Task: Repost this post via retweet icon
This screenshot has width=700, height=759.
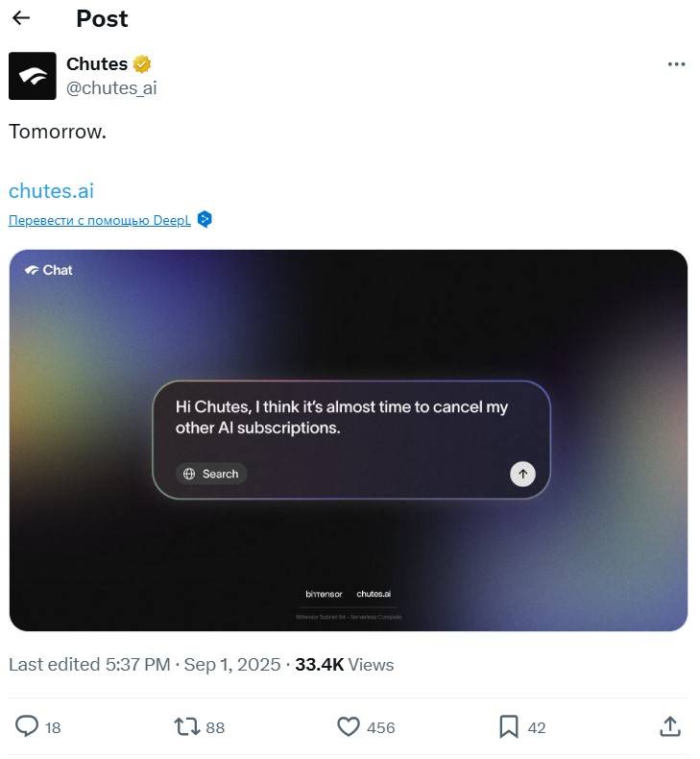Action: (x=187, y=727)
